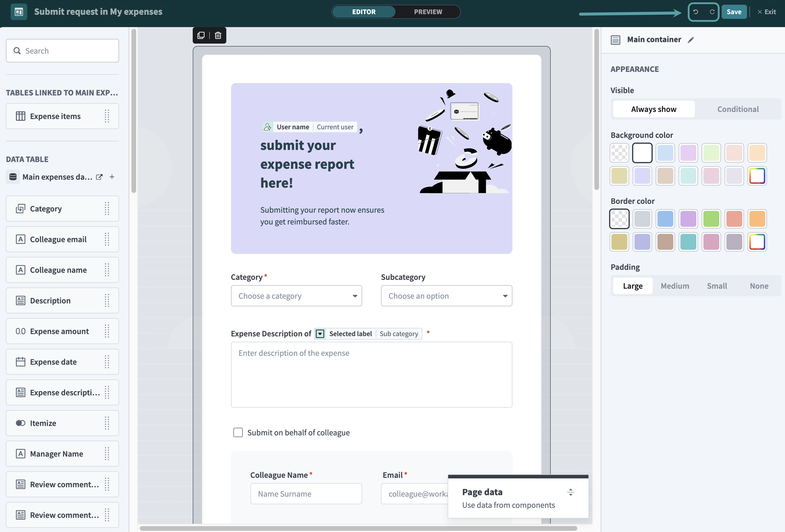Click Selected label Sub category dropdown chip
The width and height of the screenshot is (785, 532).
coord(368,333)
